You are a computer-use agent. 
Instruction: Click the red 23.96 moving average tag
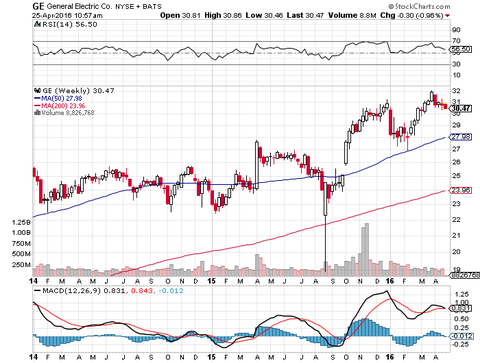[x=461, y=190]
